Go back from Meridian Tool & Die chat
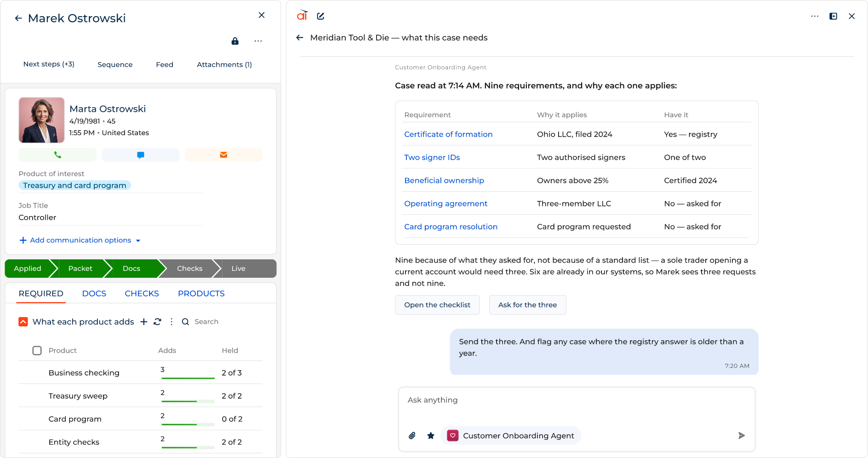The height and width of the screenshot is (458, 868). coord(300,38)
